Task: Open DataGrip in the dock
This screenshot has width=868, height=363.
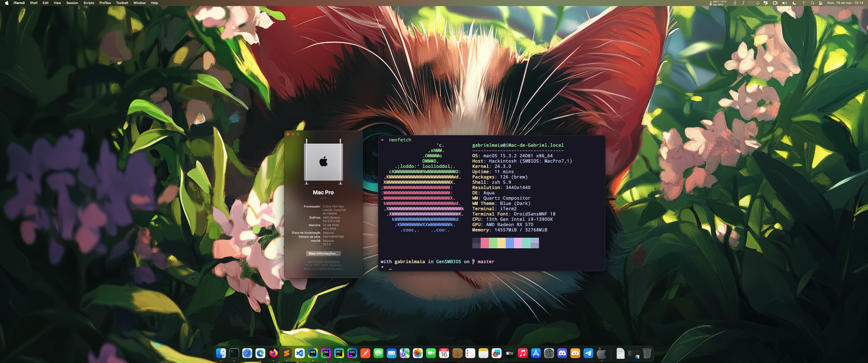Action: 326,353
